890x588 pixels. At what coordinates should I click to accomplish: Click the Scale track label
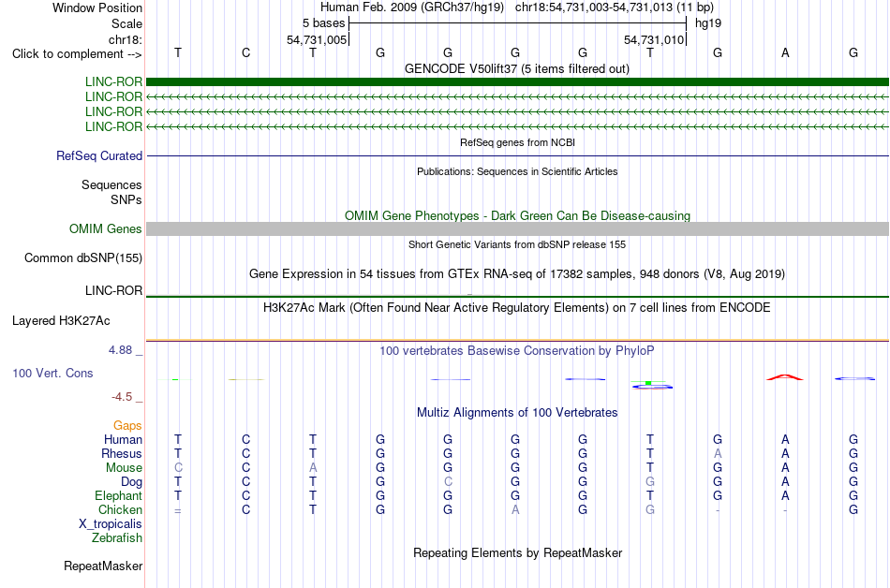coord(126,23)
